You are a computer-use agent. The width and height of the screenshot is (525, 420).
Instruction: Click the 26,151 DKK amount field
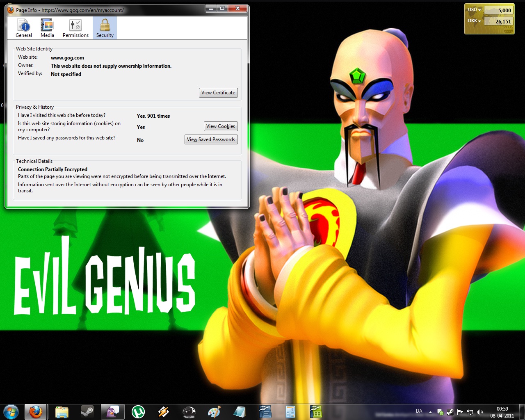(498, 21)
